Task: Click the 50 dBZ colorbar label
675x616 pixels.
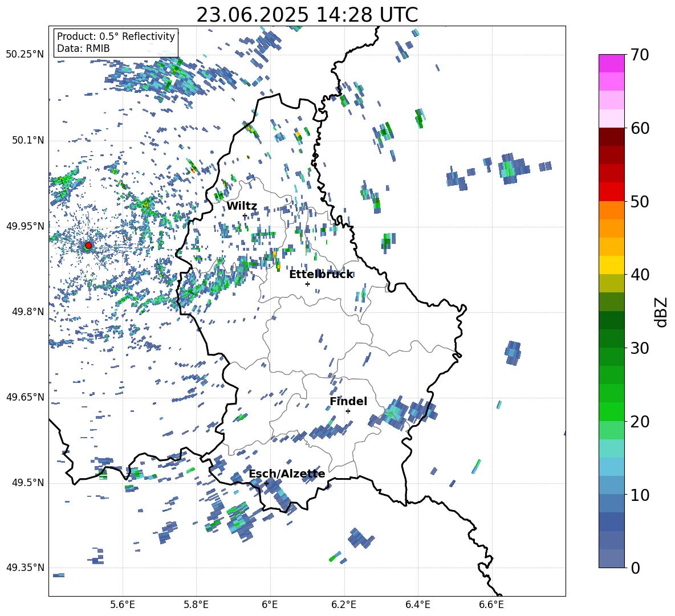Action: click(x=640, y=201)
